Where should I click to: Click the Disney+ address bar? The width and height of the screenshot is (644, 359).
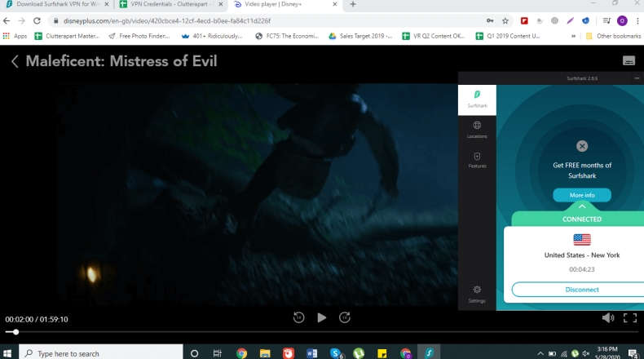tap(245, 20)
